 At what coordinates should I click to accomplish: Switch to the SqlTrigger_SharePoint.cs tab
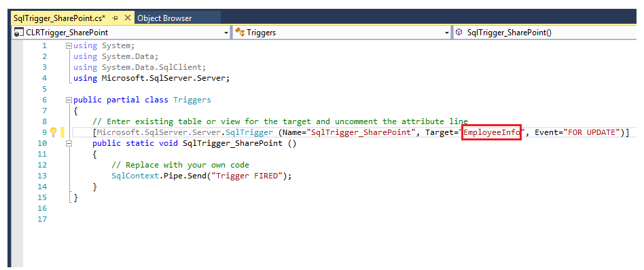coord(59,18)
